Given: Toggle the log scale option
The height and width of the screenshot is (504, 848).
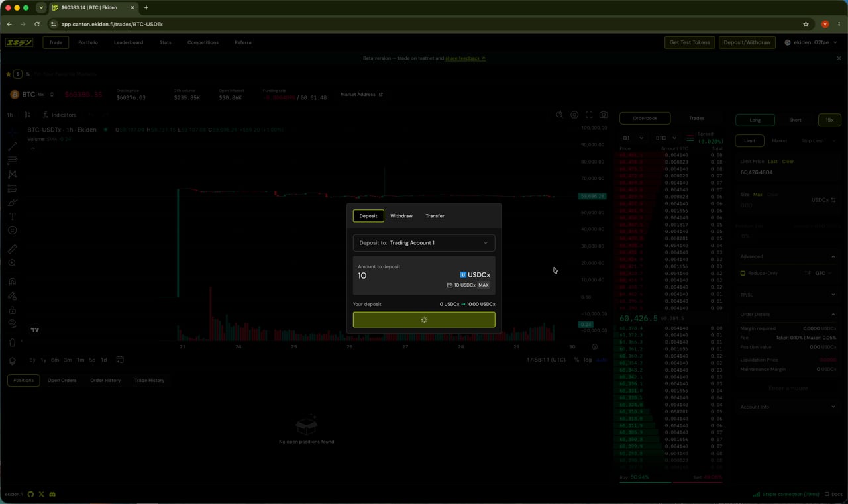Looking at the screenshot, I should pyautogui.click(x=588, y=360).
